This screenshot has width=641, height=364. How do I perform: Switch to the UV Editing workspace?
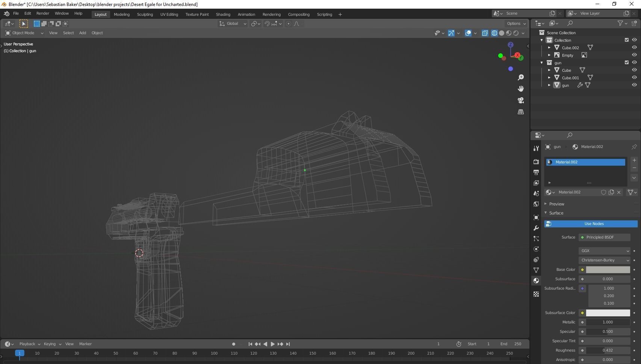pos(169,14)
